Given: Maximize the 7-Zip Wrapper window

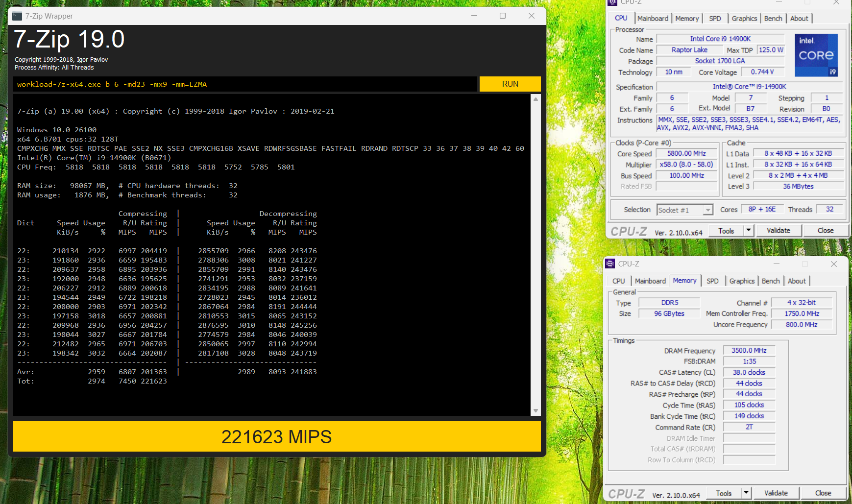Looking at the screenshot, I should pos(503,16).
